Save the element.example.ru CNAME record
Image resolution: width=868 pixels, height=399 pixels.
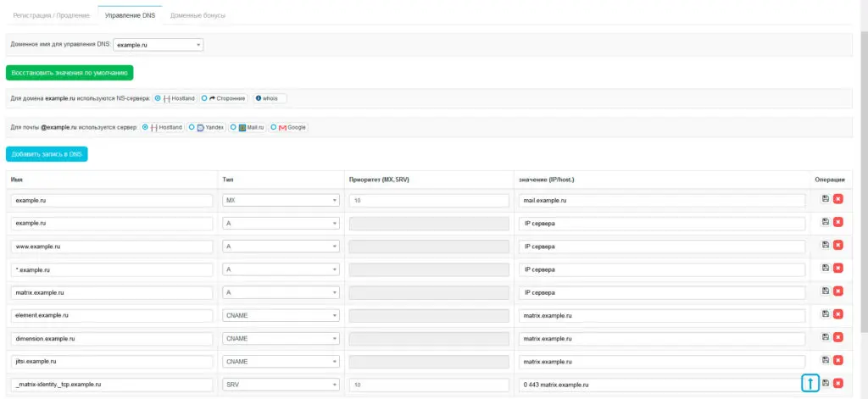pos(826,313)
